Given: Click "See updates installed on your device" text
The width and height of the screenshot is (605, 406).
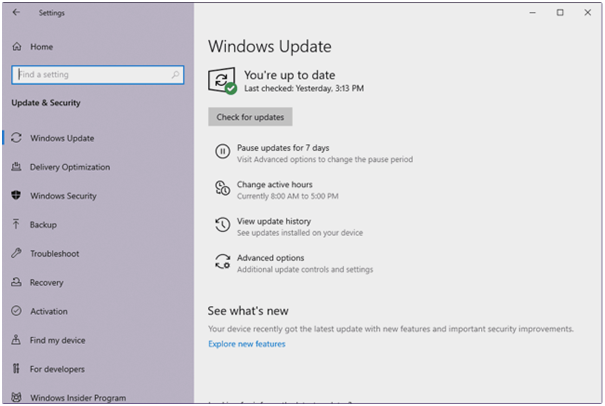Looking at the screenshot, I should [300, 233].
